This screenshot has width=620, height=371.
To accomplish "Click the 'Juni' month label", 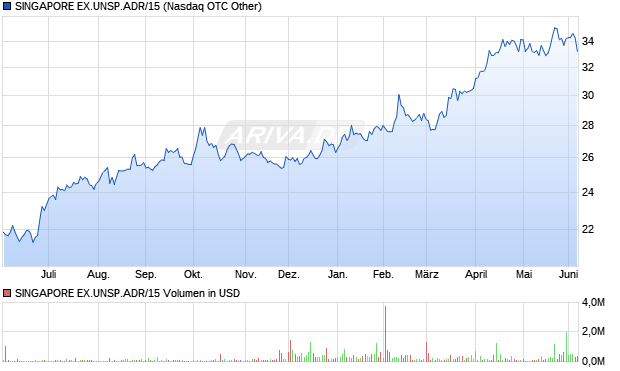I will coord(569,274).
